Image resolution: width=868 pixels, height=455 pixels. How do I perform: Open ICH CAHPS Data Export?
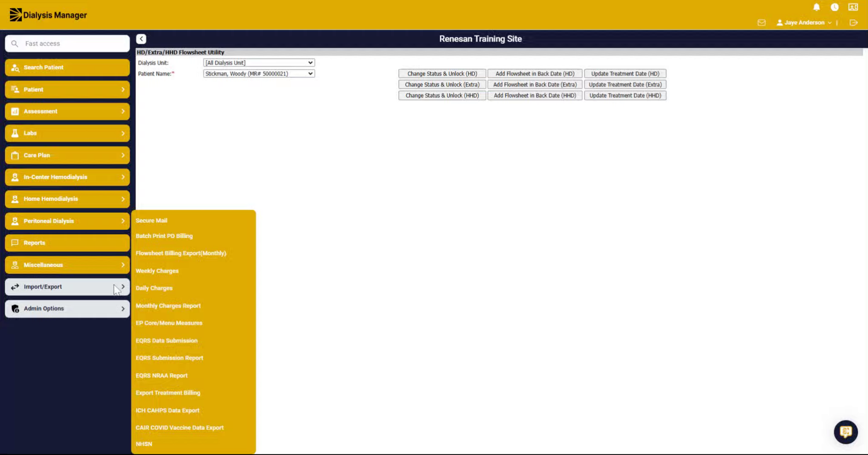167,411
